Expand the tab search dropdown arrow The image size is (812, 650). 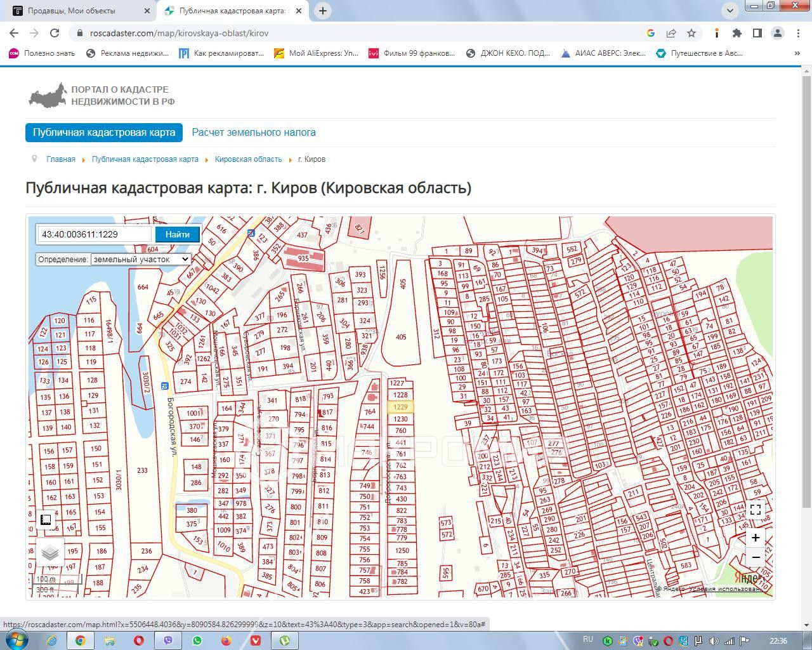[x=730, y=11]
